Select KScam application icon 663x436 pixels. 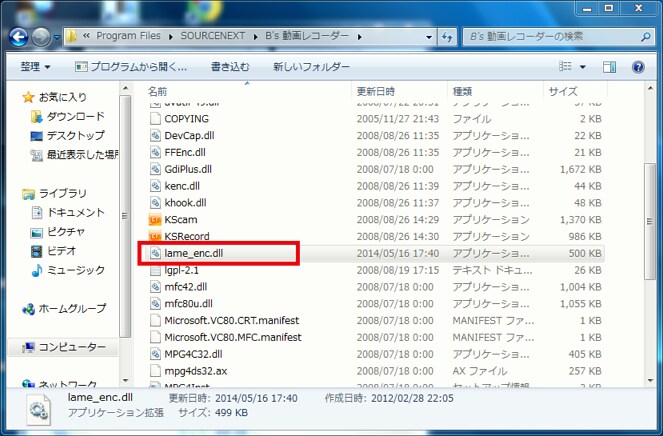(155, 220)
